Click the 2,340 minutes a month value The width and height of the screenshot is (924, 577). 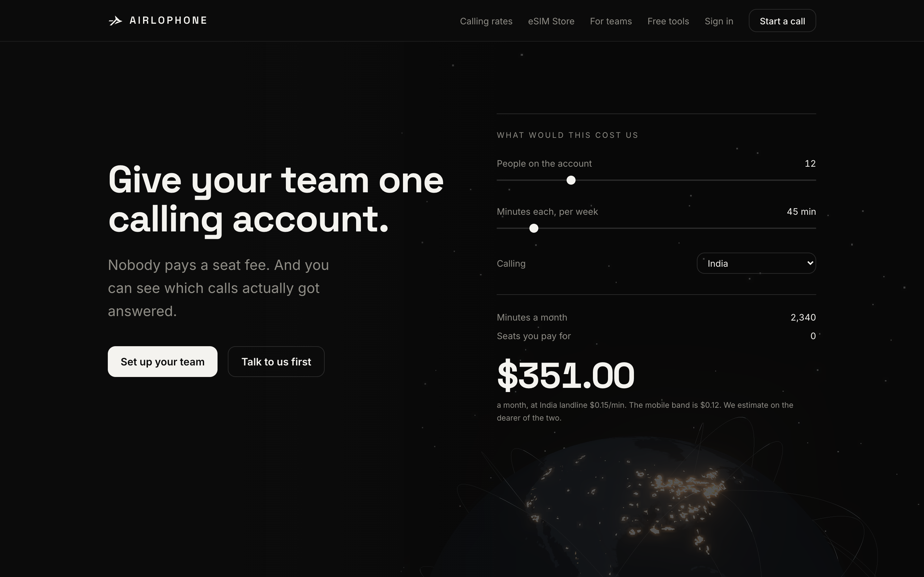pos(803,317)
